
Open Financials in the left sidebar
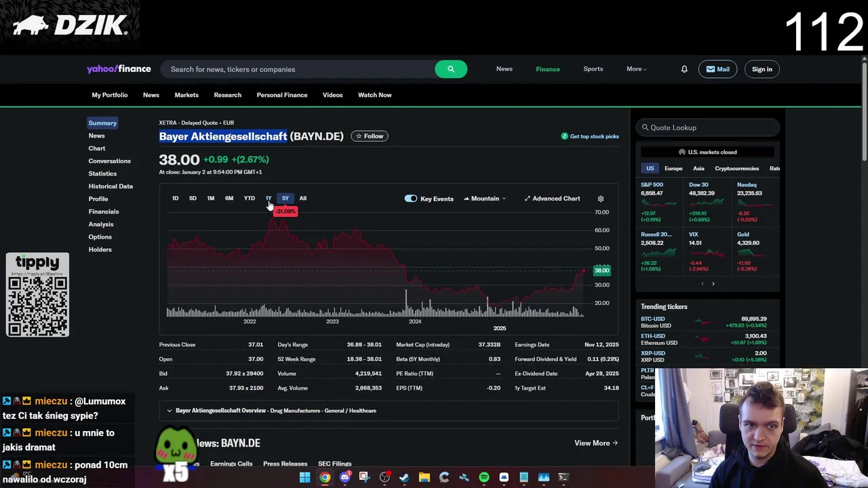104,211
